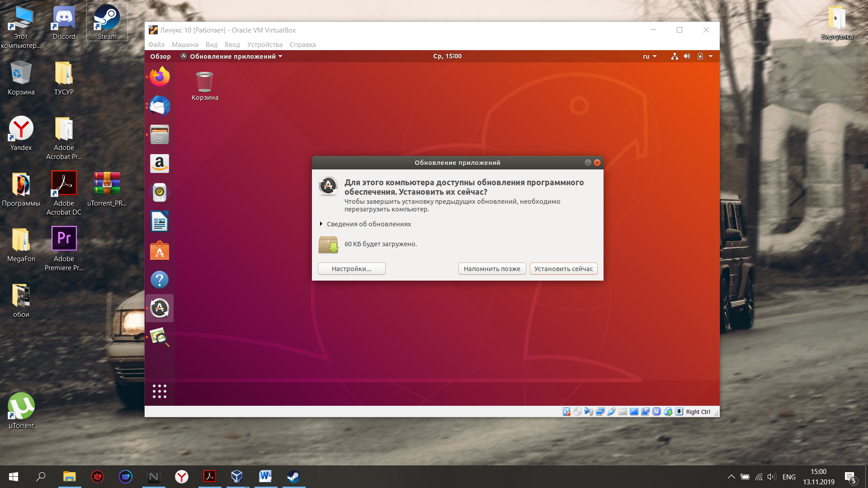Viewport: 868px width, 488px height.
Task: Open the Вид menu in VirtualBox
Action: pos(212,45)
